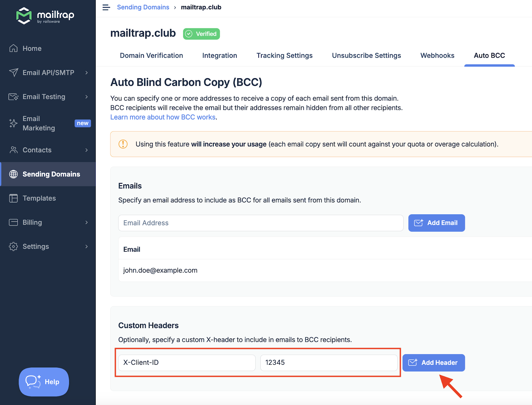This screenshot has width=532, height=405.
Task: Open Email Testing from the sidebar icon
Action: (13, 97)
